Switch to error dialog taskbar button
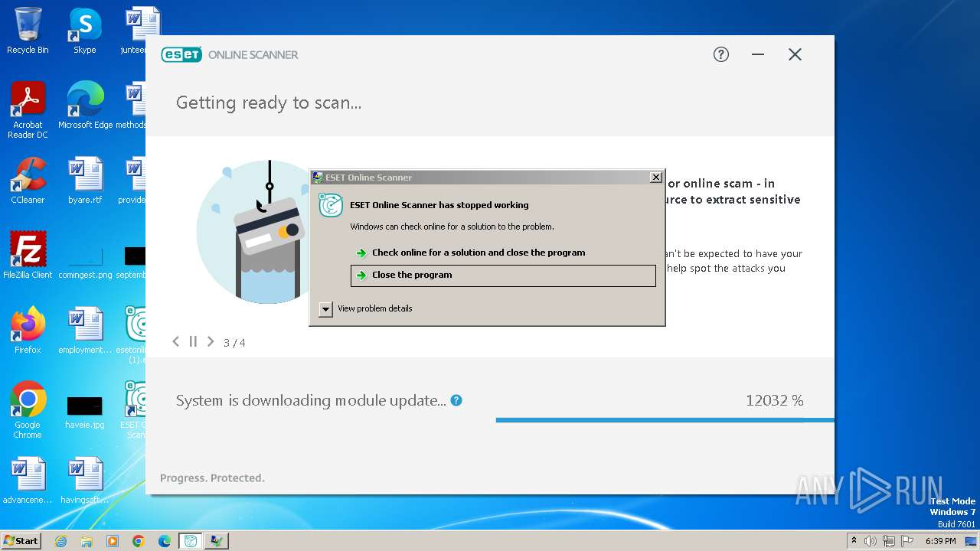Screen dimensions: 980x551 tap(217, 541)
